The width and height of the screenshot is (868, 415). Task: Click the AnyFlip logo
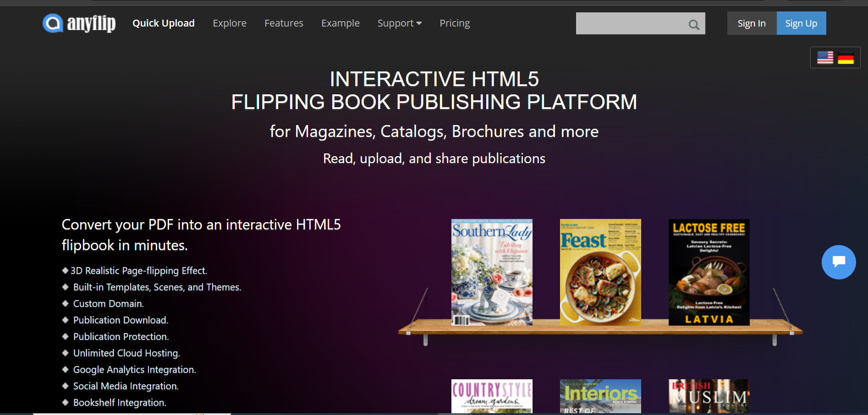[x=78, y=23]
